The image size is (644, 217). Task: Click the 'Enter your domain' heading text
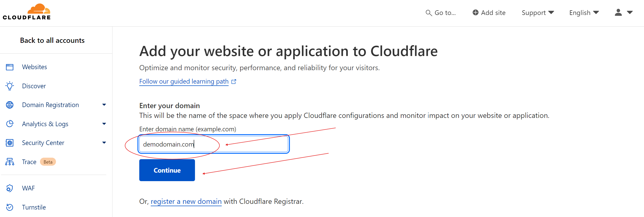[x=169, y=106]
